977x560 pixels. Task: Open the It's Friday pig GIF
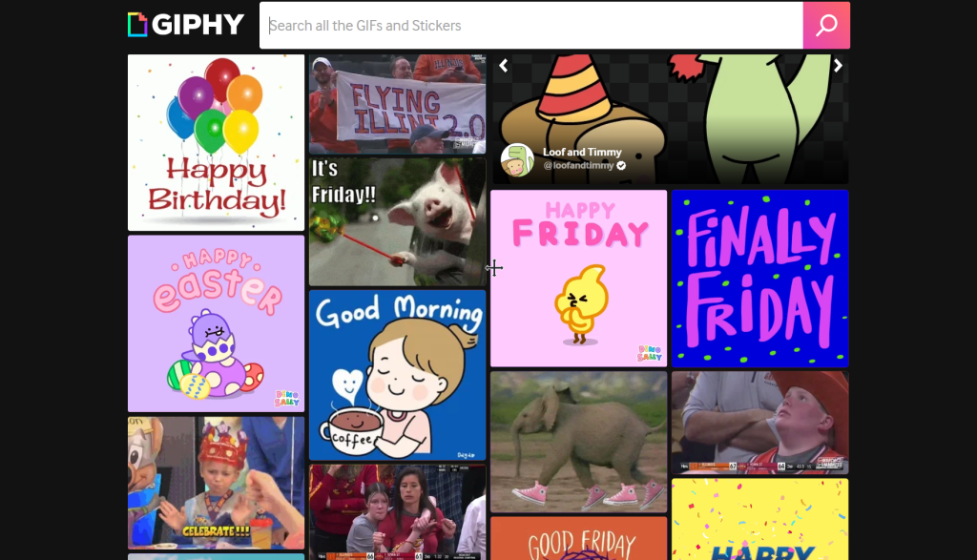point(398,221)
